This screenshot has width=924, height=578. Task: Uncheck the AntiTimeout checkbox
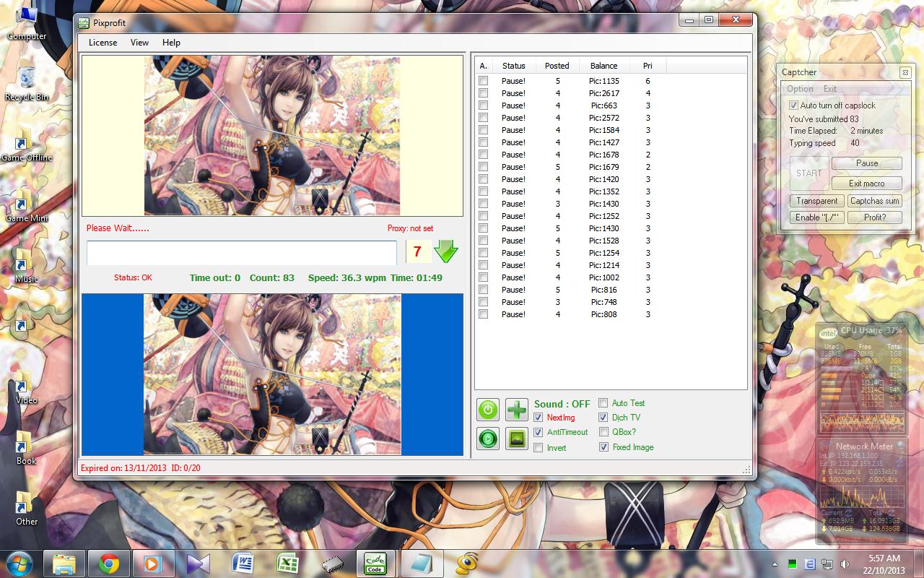(539, 432)
